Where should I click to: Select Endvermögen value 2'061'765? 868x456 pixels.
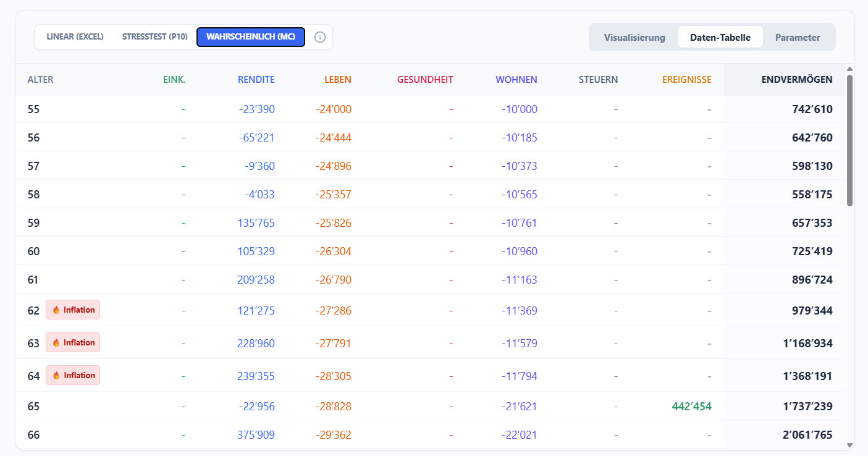point(807,435)
